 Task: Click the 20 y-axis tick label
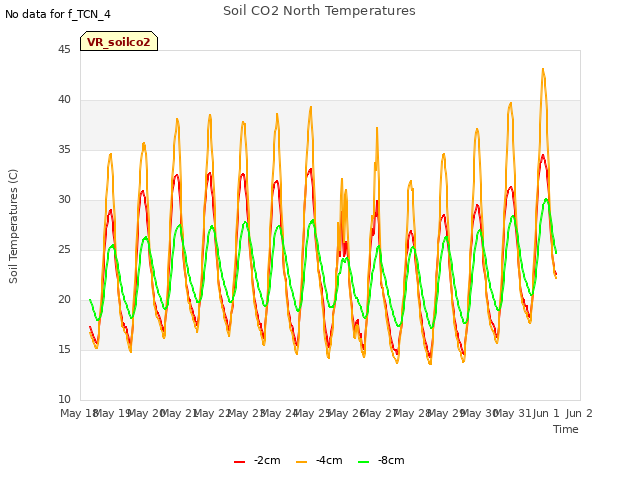click(x=64, y=300)
